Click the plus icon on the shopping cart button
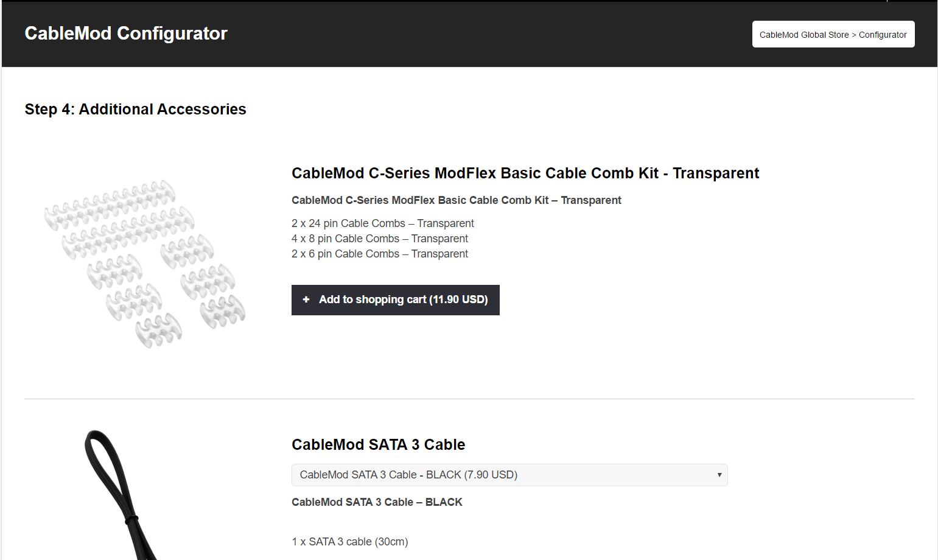Image resolution: width=938 pixels, height=560 pixels. (x=306, y=299)
